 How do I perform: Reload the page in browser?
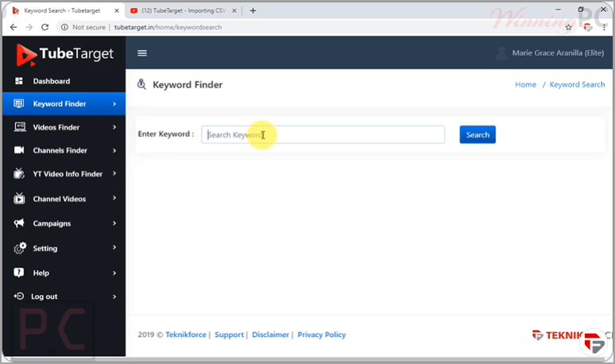pos(44,27)
